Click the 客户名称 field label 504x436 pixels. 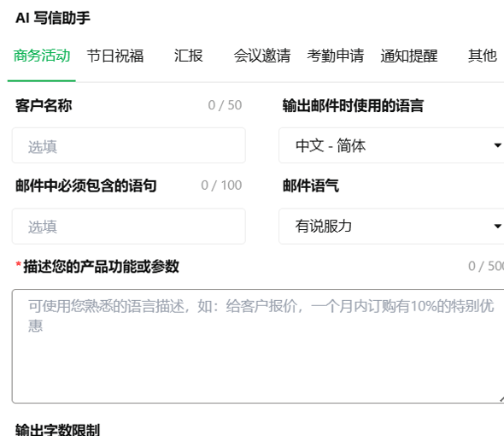pos(44,105)
